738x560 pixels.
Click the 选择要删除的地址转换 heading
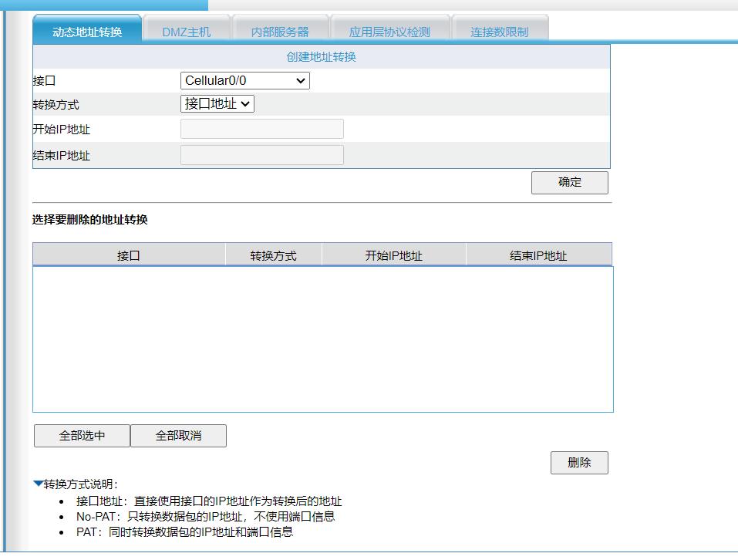click(90, 219)
